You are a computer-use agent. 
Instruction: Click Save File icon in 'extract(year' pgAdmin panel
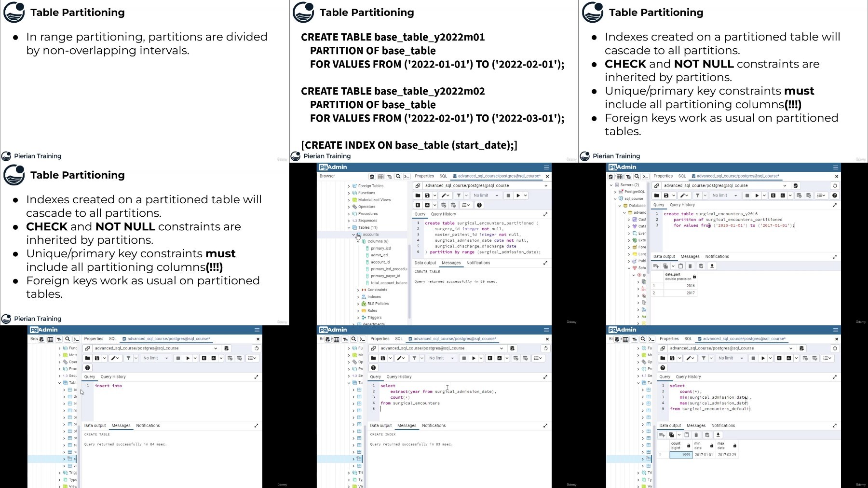[x=383, y=358]
